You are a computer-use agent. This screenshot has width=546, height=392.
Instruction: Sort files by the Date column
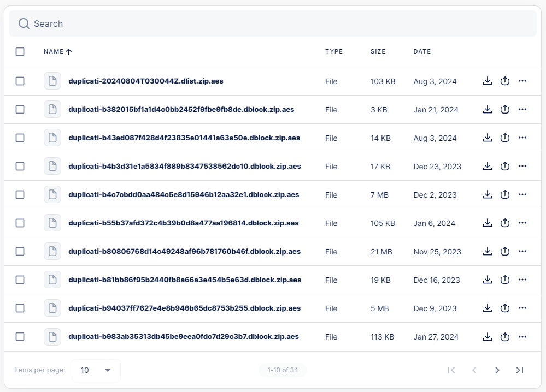[x=422, y=51]
